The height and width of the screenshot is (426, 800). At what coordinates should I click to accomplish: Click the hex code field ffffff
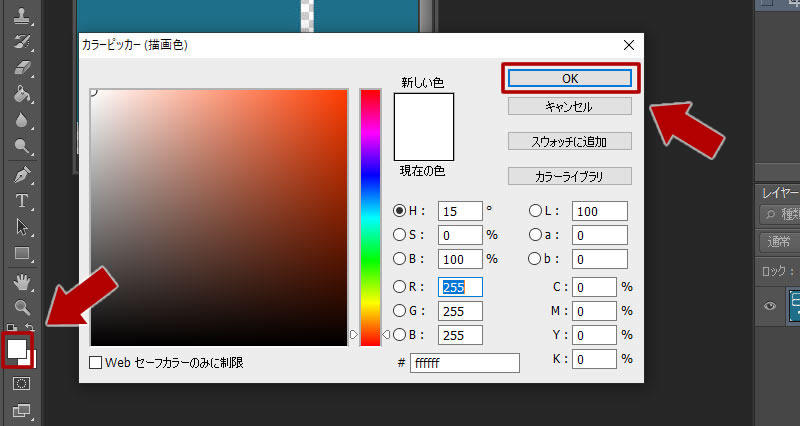(x=465, y=363)
